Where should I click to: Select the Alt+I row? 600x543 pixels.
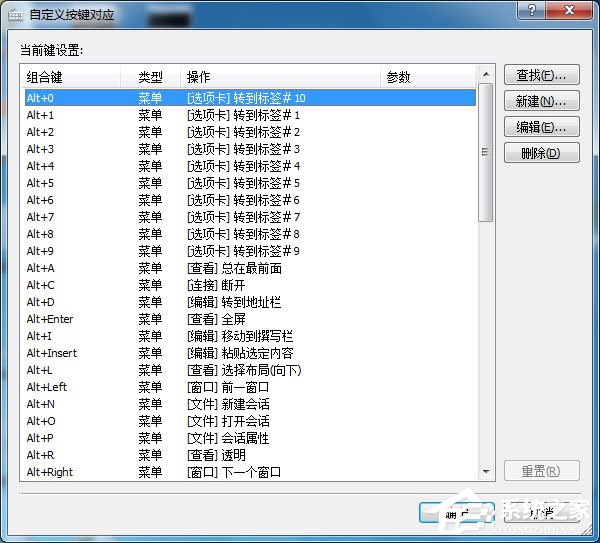[x=250, y=336]
